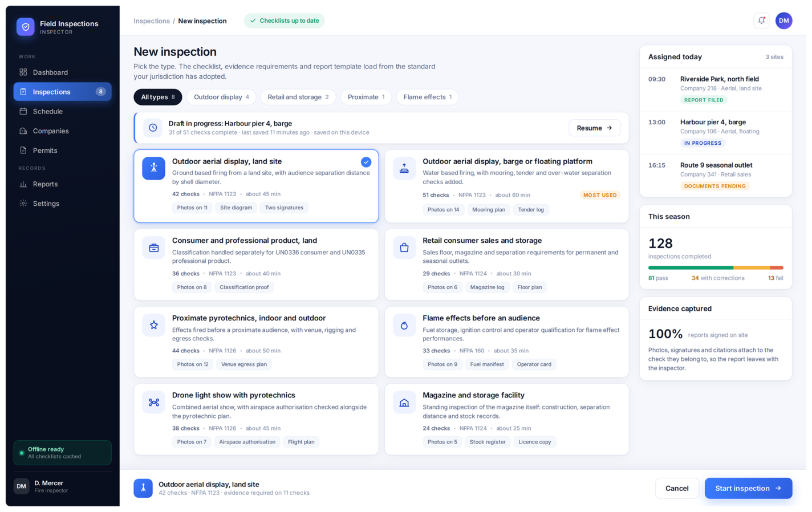Image resolution: width=812 pixels, height=512 pixels.
Task: Filter by Proximate types
Action: [366, 97]
